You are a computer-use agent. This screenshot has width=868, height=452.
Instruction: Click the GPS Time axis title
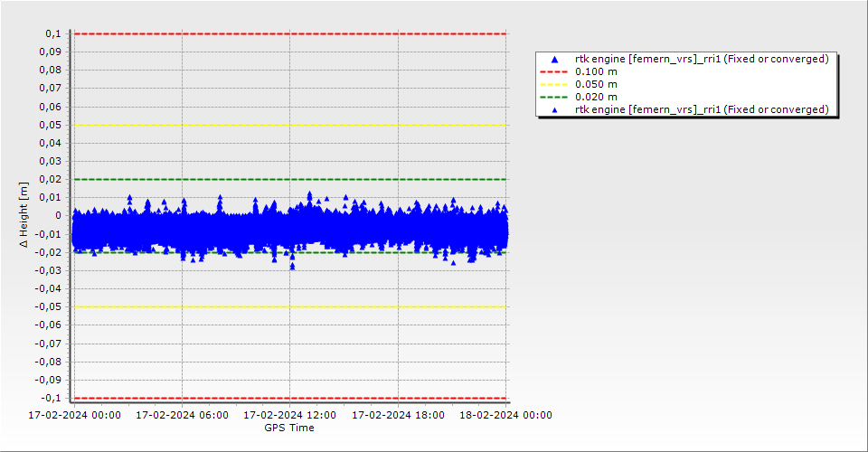(x=289, y=428)
